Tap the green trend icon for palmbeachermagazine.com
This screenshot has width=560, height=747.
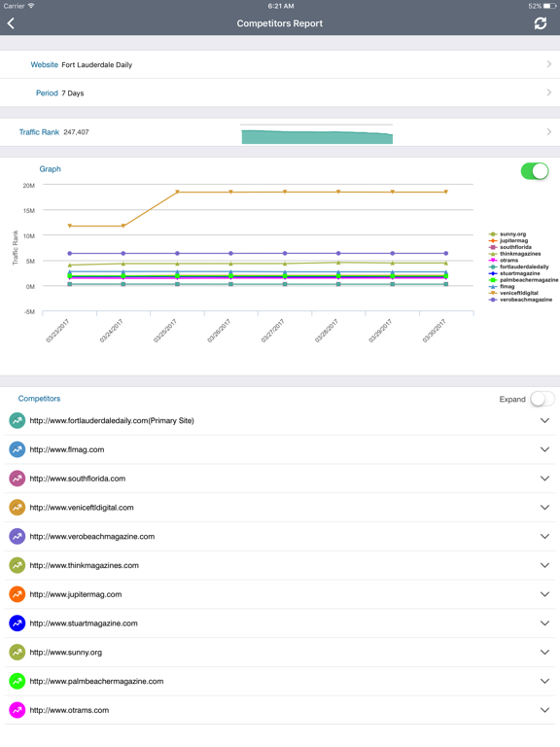point(17,681)
